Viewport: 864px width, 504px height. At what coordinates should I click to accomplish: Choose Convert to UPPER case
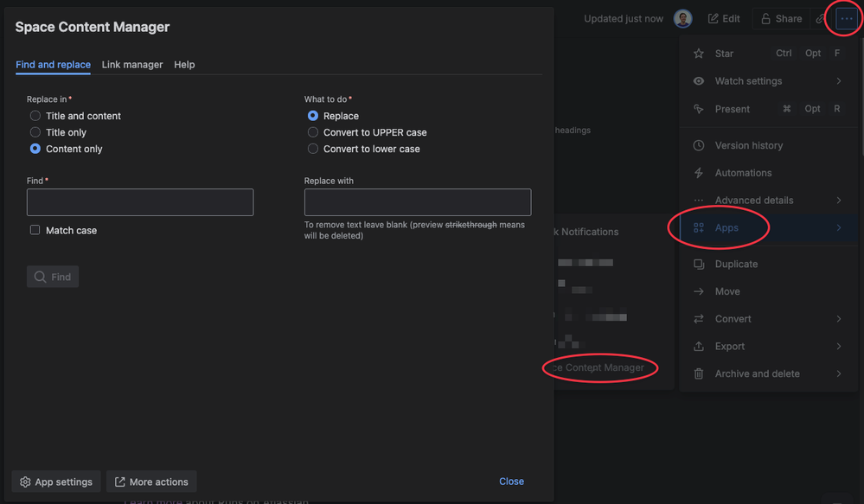(313, 132)
